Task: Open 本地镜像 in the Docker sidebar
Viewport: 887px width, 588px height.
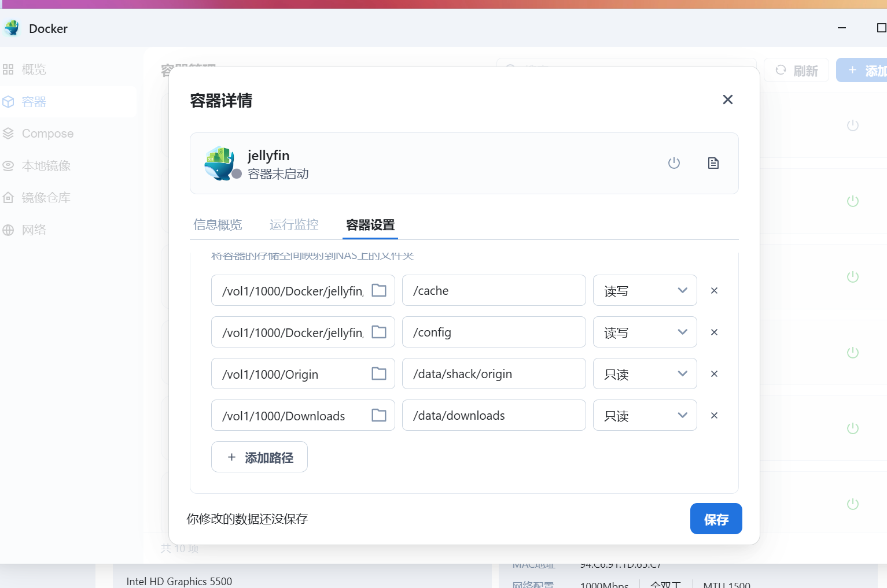Action: click(x=68, y=166)
